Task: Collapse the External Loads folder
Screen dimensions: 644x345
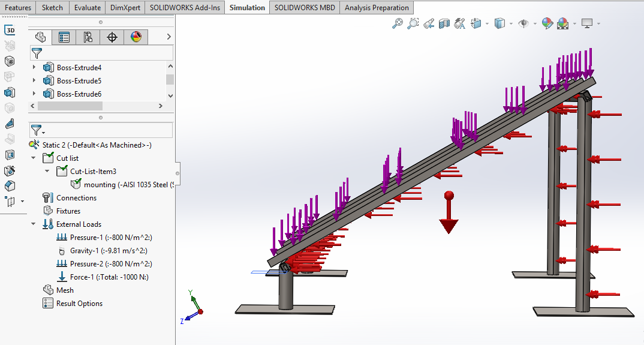Action: tap(34, 224)
